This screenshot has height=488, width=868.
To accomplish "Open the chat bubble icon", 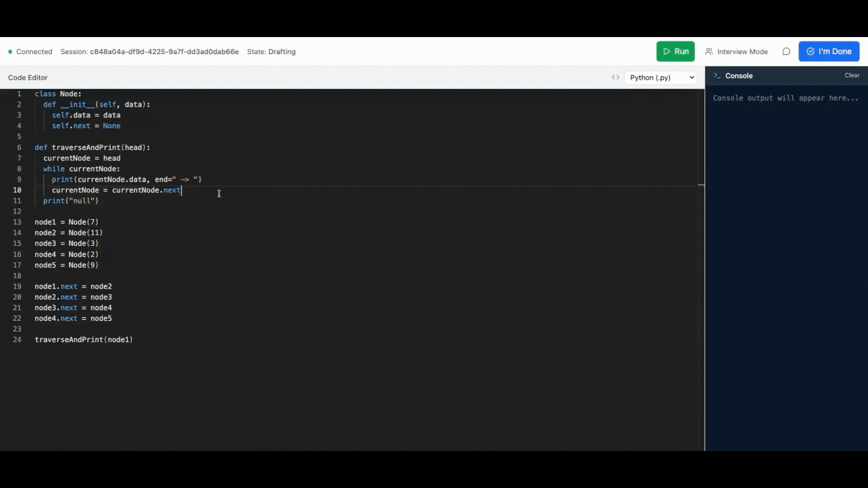I will click(x=786, y=52).
